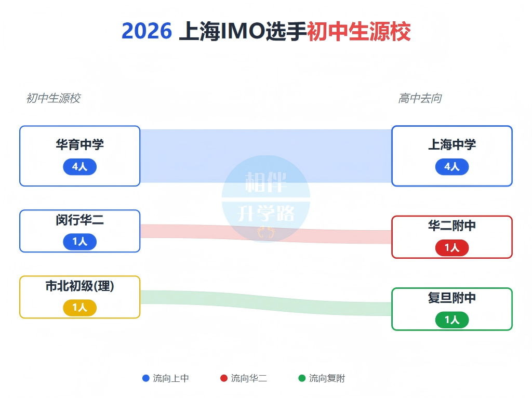The image size is (532, 398).
Task: Click the 流向华二 legend label
Action: pos(249,378)
